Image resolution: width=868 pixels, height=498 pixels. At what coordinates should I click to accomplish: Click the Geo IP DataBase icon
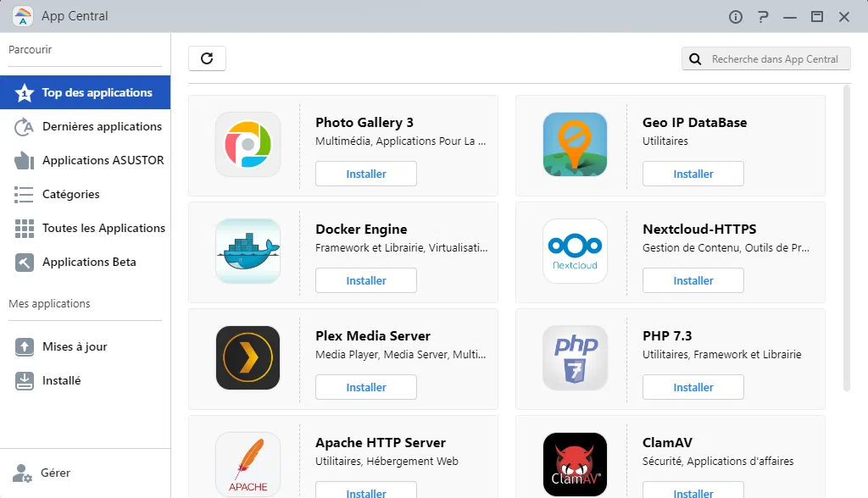(575, 144)
